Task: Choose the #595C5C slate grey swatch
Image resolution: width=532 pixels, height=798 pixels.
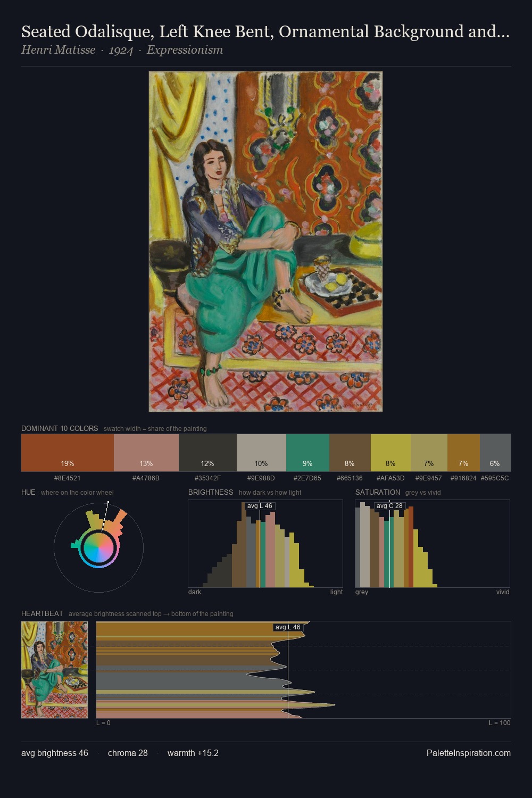Action: (495, 453)
